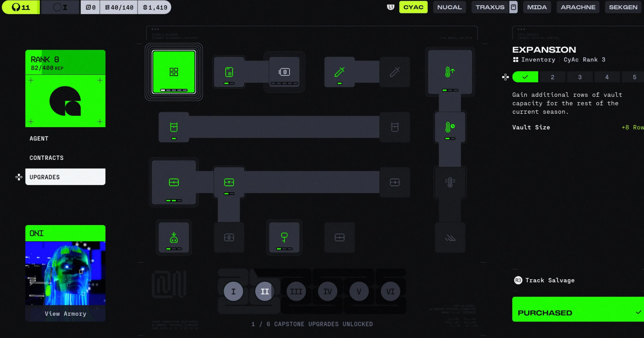The width and height of the screenshot is (644, 338).
Task: Select upgrade level 4 step
Action: click(x=607, y=77)
